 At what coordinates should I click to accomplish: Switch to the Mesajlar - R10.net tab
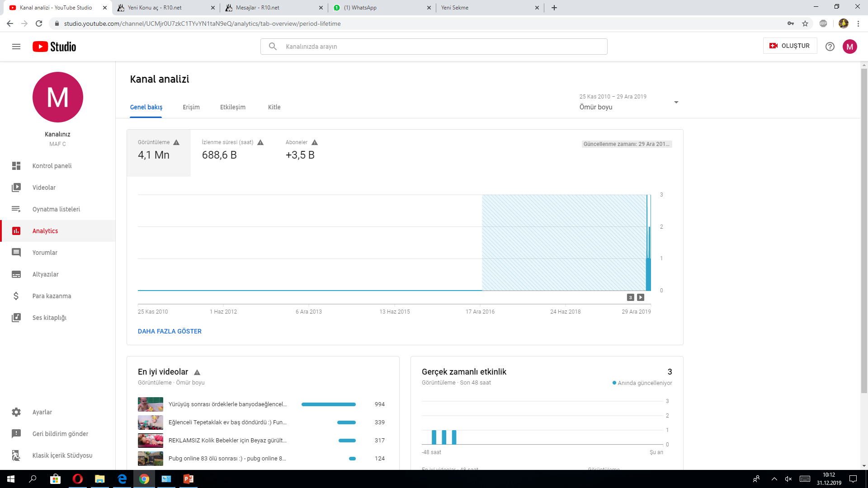pyautogui.click(x=274, y=8)
